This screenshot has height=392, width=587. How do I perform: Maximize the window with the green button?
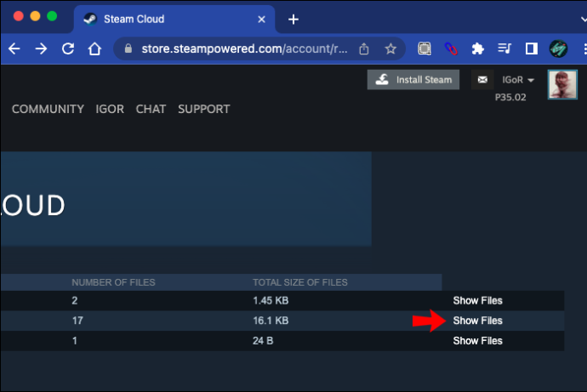[52, 16]
